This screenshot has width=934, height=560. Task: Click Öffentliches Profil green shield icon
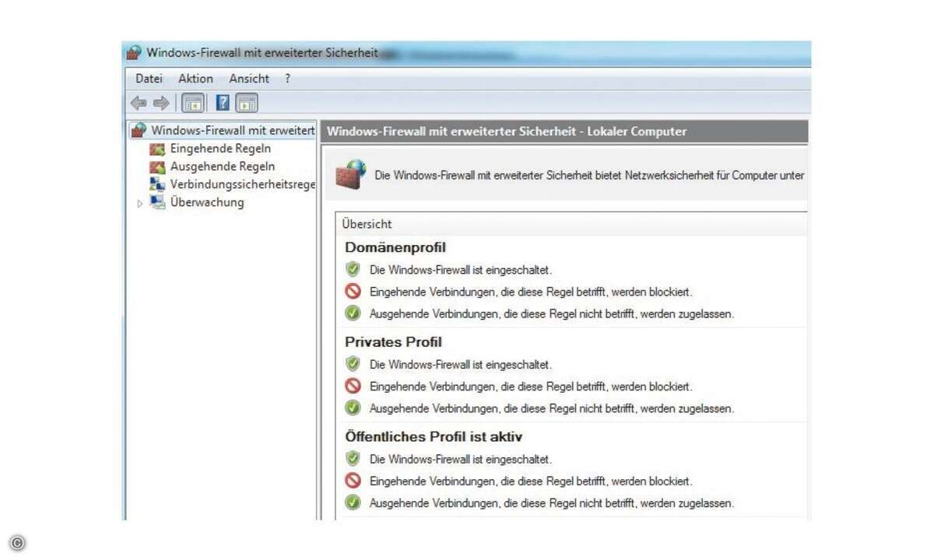point(353,458)
